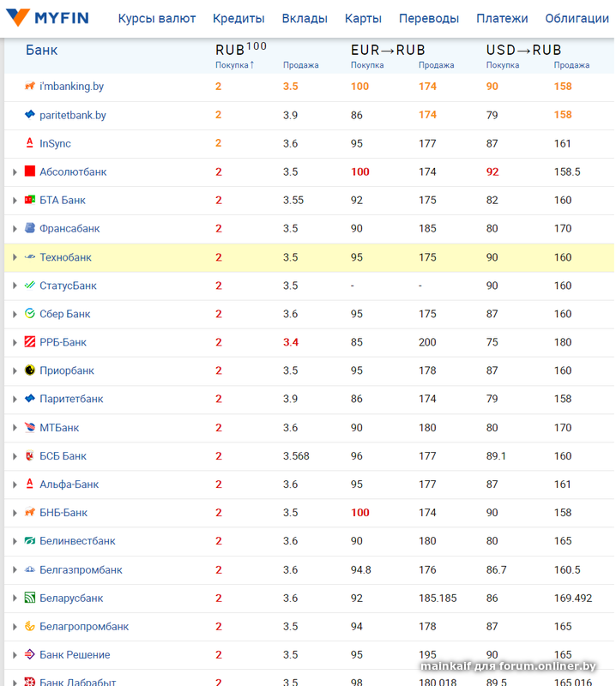Click the Сбер Банк green logo
The image size is (616, 686).
[x=30, y=313]
